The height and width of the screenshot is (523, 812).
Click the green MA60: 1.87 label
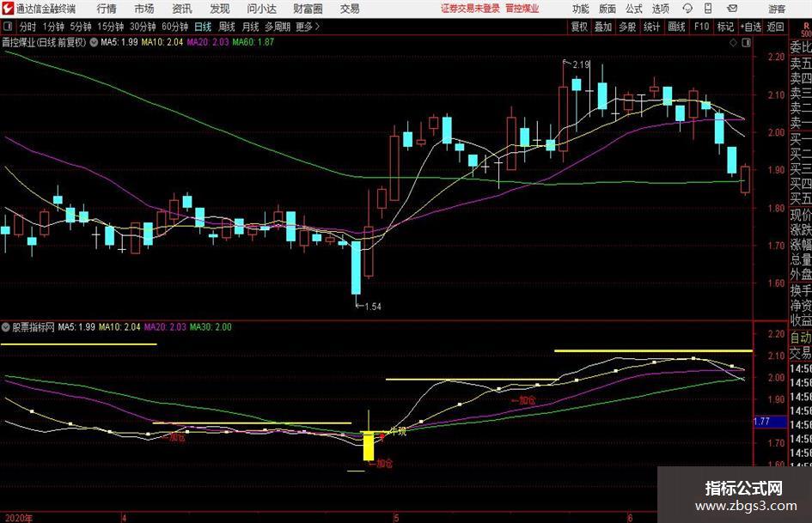[x=253, y=42]
